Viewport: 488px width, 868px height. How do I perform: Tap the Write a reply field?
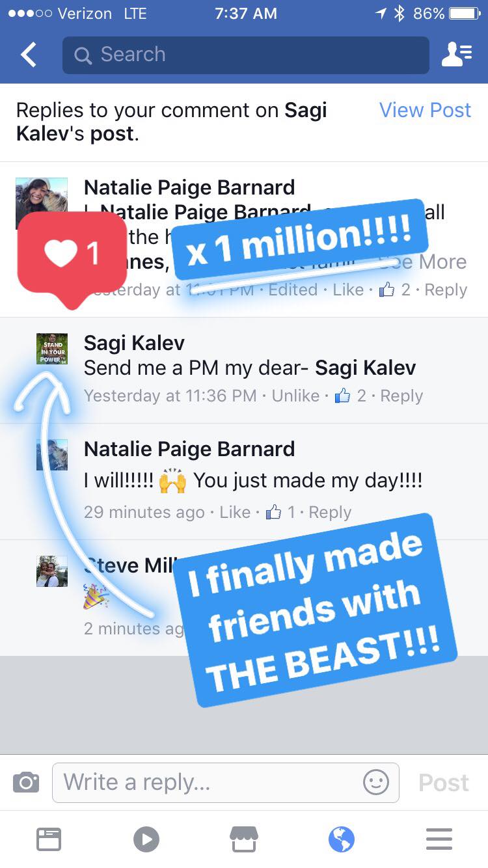(x=226, y=782)
